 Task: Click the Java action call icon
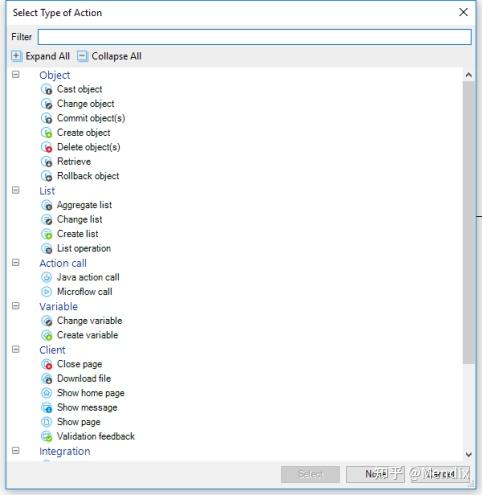click(x=46, y=277)
